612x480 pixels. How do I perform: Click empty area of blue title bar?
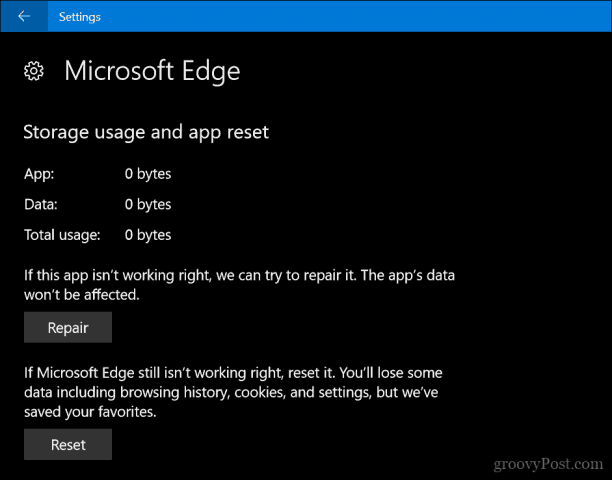[351, 16]
